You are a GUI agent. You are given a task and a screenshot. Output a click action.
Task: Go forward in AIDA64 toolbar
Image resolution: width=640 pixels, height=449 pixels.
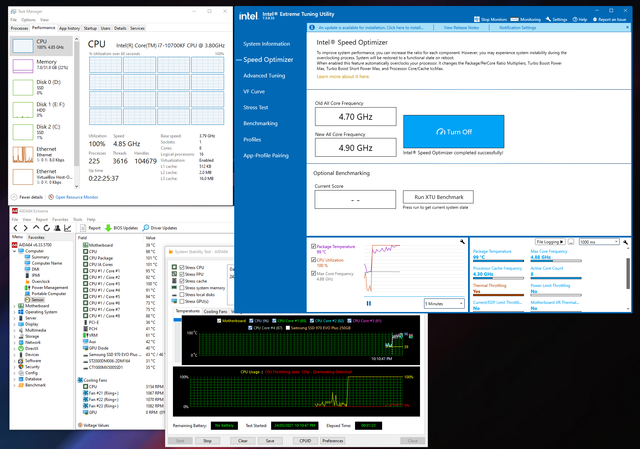click(x=25, y=228)
